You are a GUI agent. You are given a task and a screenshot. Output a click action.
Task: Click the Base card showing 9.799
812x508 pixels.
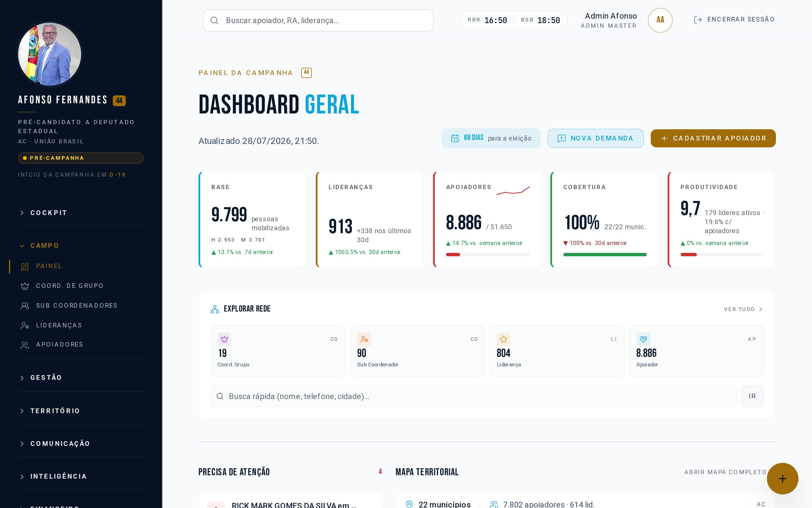pos(252,220)
